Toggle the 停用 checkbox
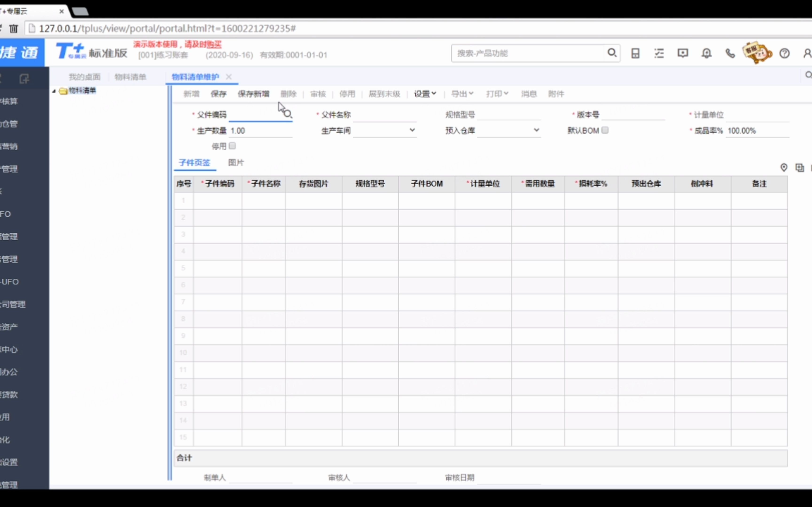Screen dimensions: 812x507 coord(232,146)
